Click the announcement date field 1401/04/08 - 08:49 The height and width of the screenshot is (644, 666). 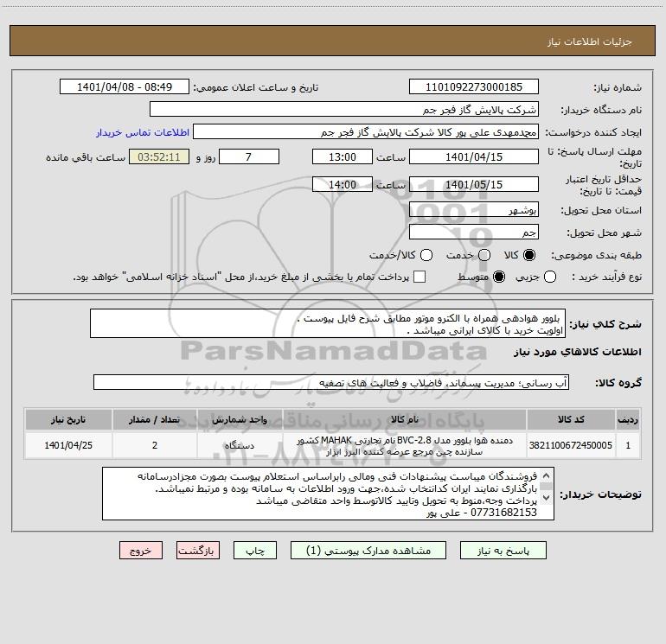pos(125,87)
